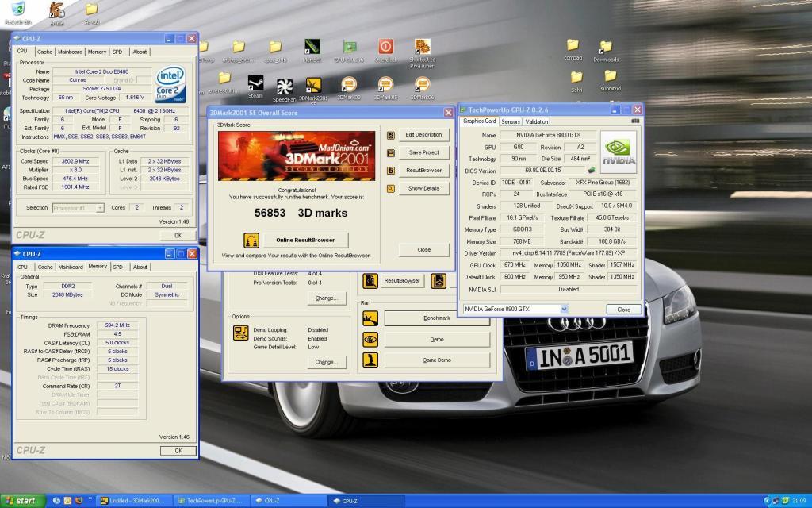
Task: Launch the GPU-Z 0.2.6 desktop icon
Action: pyautogui.click(x=350, y=50)
